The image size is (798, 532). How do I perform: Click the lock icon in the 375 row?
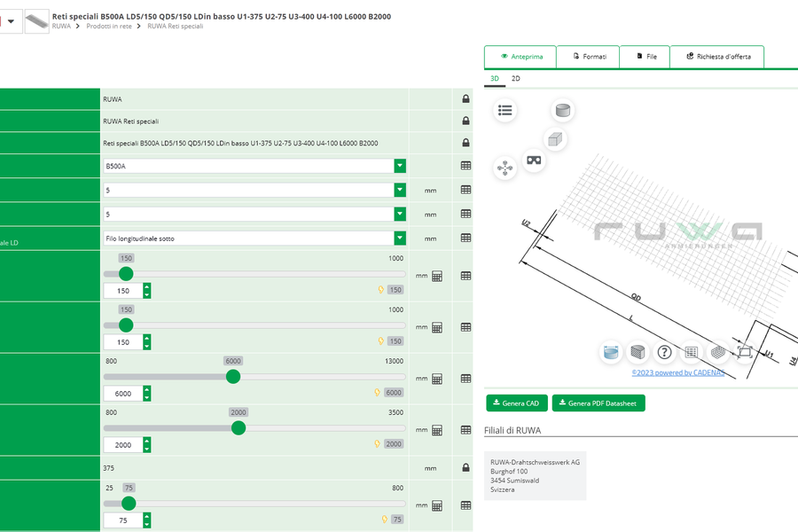[x=465, y=467]
